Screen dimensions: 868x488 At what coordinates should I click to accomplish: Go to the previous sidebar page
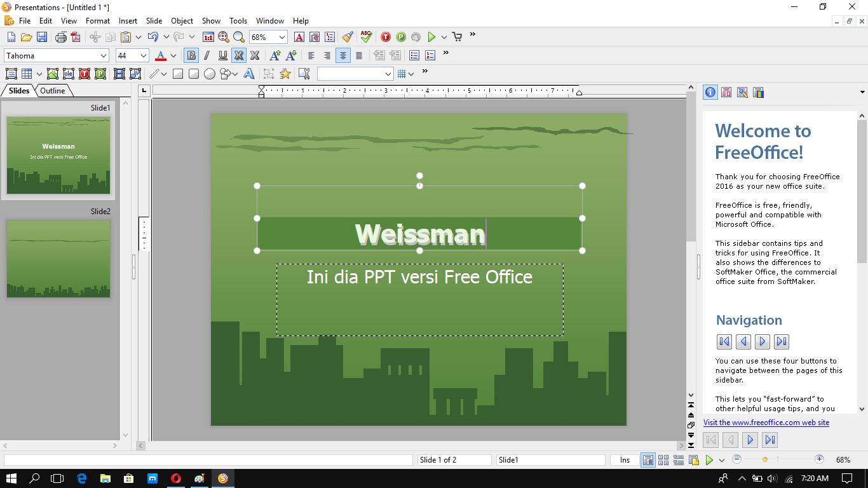[731, 440]
